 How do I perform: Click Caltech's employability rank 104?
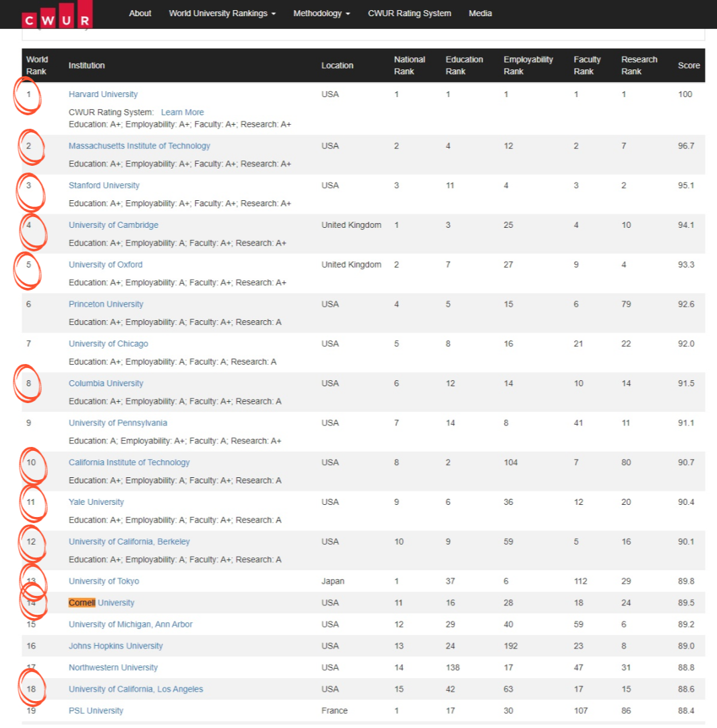(511, 462)
